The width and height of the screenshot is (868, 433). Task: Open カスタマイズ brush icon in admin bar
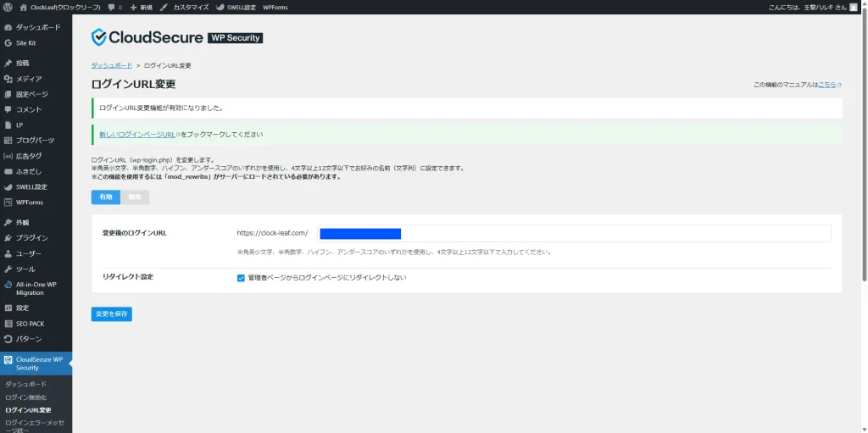pos(164,7)
